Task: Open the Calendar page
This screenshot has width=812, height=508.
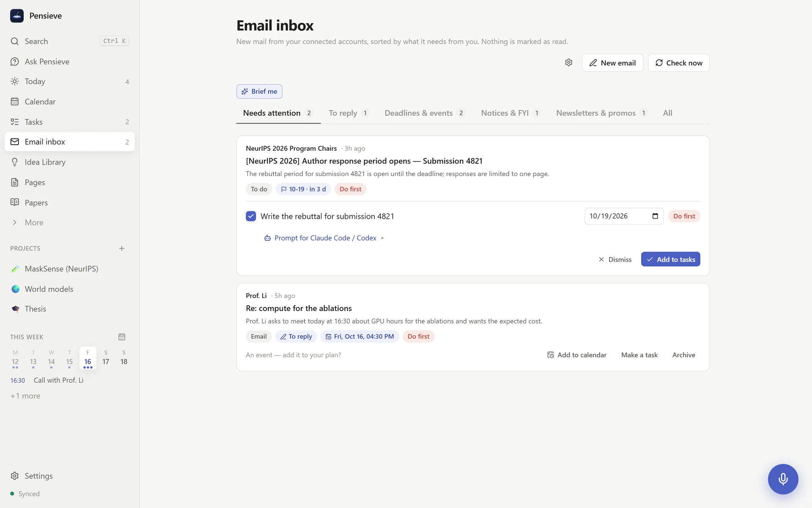Action: (69, 102)
